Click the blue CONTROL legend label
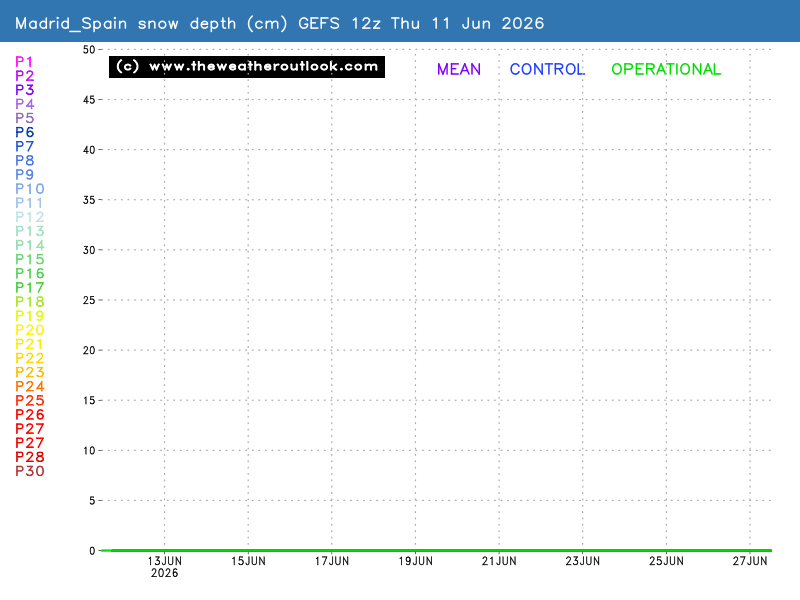The width and height of the screenshot is (800, 600). coord(547,69)
